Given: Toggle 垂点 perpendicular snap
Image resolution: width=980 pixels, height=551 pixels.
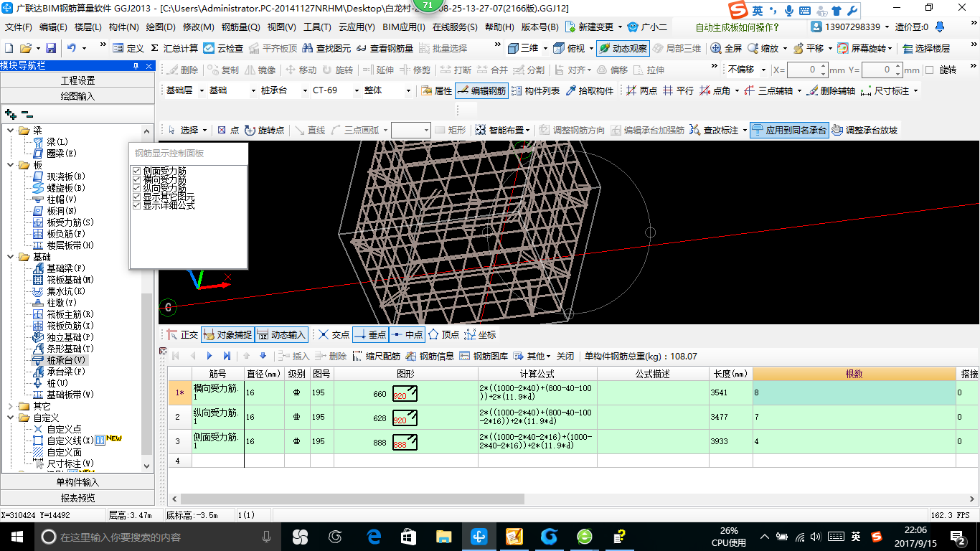Looking at the screenshot, I should (x=370, y=335).
